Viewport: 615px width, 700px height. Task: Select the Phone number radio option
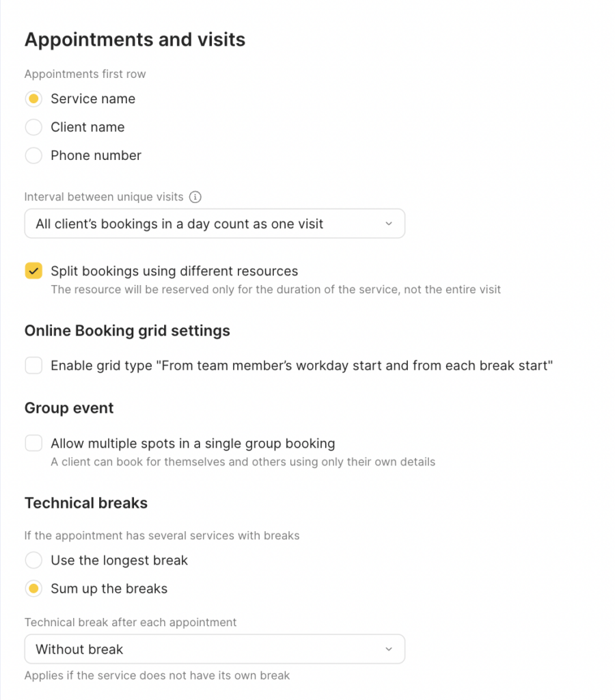(x=33, y=156)
